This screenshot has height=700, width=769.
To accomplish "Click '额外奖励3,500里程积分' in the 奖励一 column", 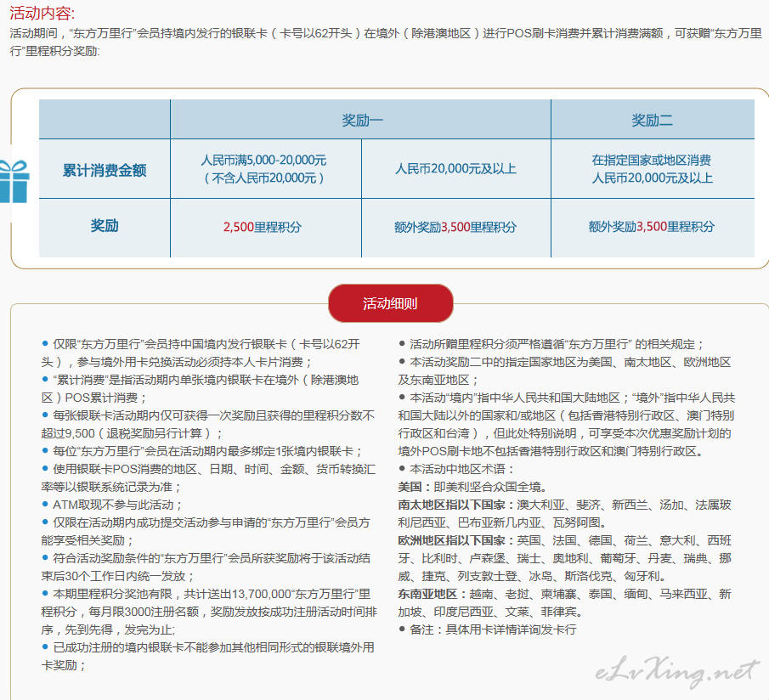I will (x=455, y=227).
